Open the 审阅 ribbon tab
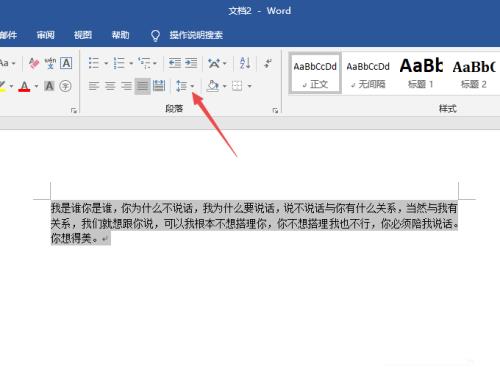 point(46,35)
